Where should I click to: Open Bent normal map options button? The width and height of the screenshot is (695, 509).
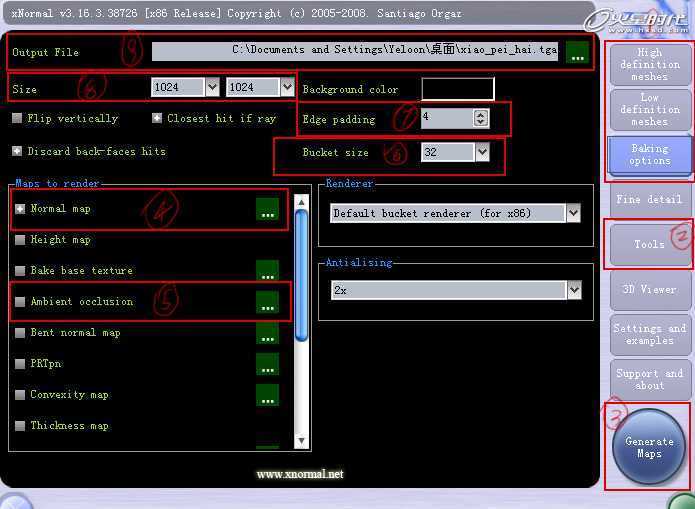coord(267,333)
